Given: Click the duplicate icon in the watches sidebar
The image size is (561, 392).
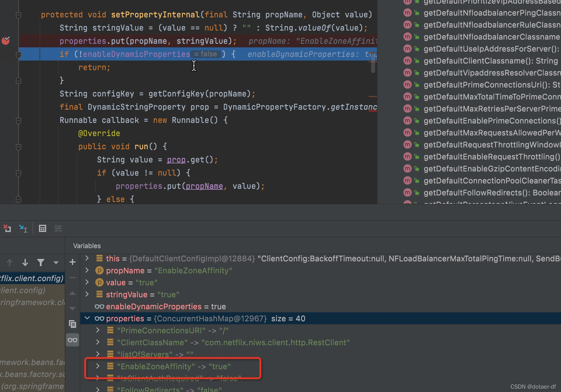Looking at the screenshot, I should point(73,324).
